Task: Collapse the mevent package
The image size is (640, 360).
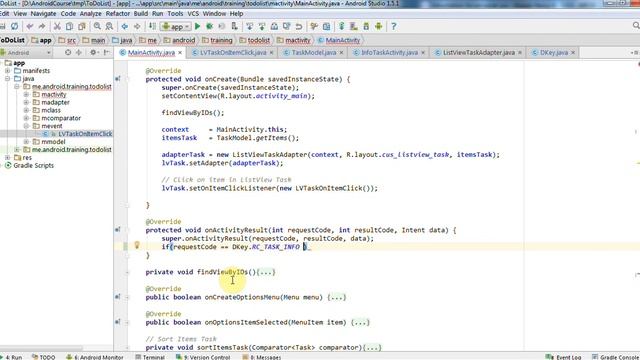Action: [x=26, y=126]
